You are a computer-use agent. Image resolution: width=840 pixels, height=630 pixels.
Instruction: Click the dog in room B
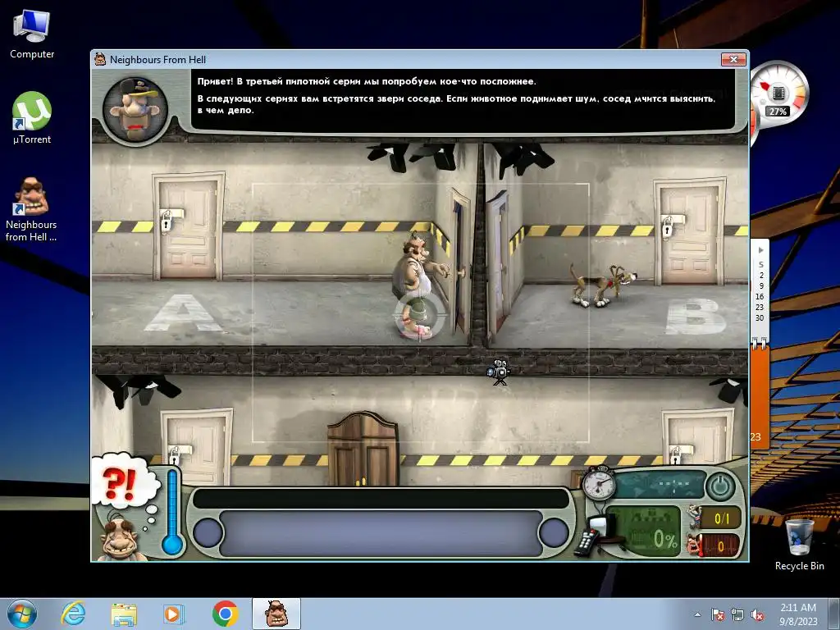[x=602, y=285]
